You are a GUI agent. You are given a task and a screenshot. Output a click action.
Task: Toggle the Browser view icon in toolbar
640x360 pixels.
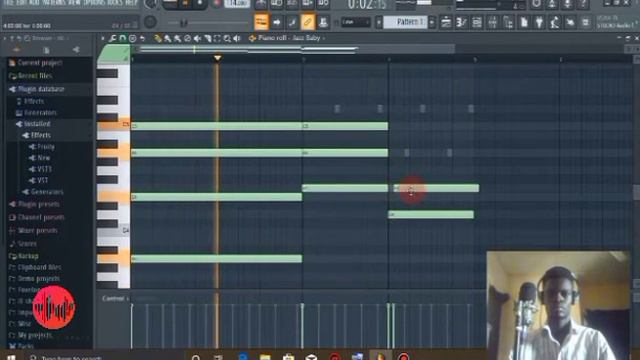tap(508, 22)
